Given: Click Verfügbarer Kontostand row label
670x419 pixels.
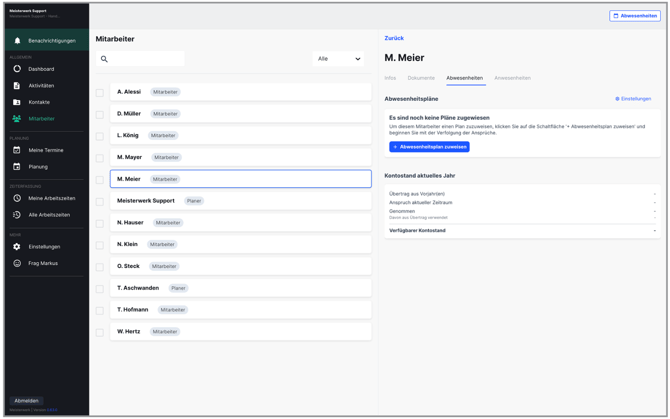Looking at the screenshot, I should click(x=417, y=230).
